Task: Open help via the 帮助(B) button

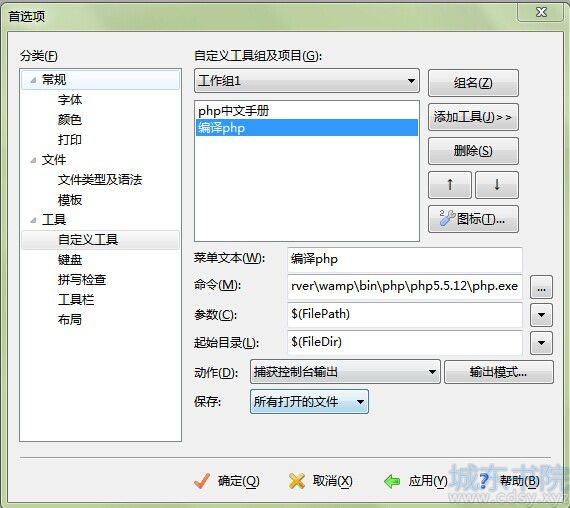Action: (509, 481)
